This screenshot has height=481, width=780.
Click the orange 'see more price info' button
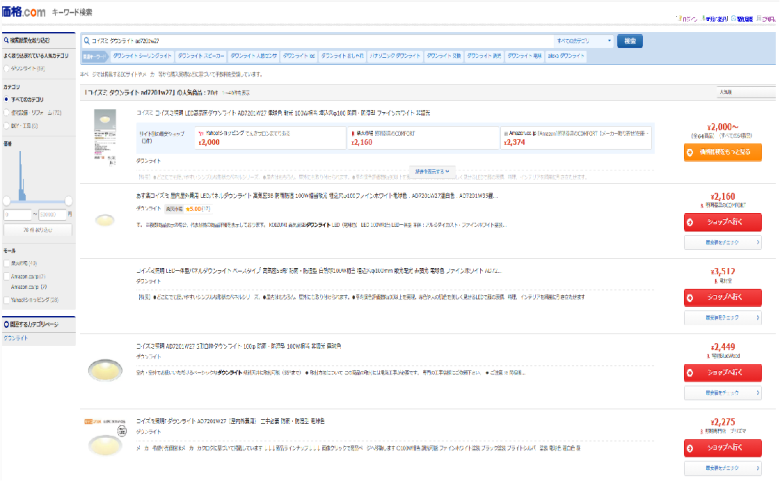[722, 152]
